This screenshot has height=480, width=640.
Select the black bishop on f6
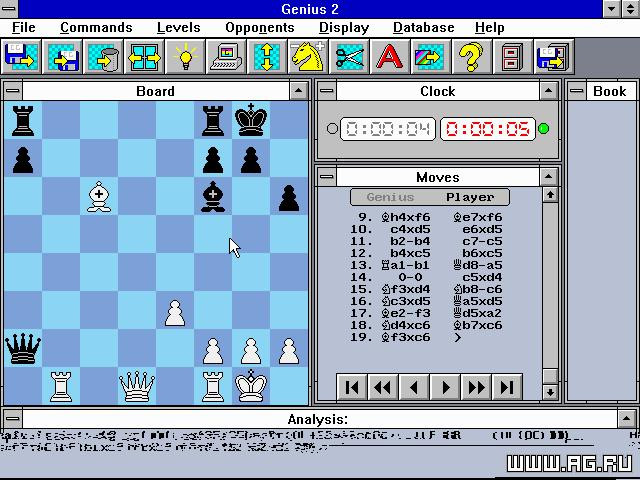coord(213,196)
